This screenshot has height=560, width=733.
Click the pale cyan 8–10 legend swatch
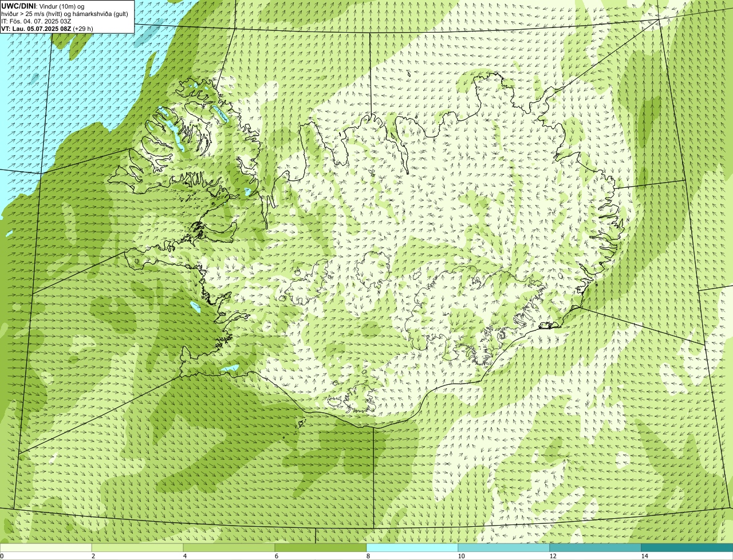click(x=412, y=547)
